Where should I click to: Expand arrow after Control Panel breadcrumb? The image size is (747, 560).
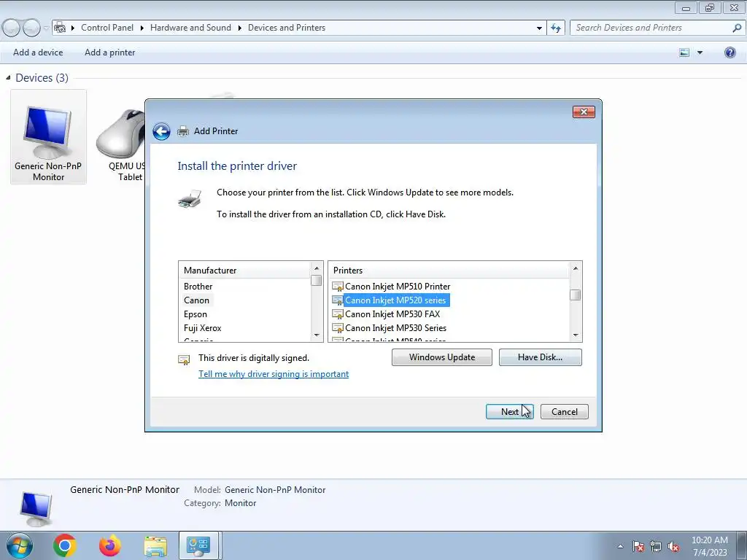[x=142, y=28]
